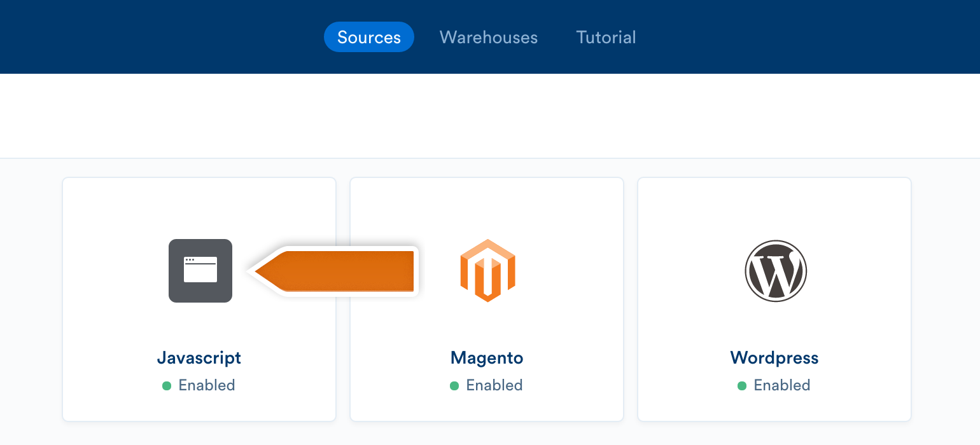Click the Enabled status under Javascript
The image size is (980, 445).
tap(207, 385)
